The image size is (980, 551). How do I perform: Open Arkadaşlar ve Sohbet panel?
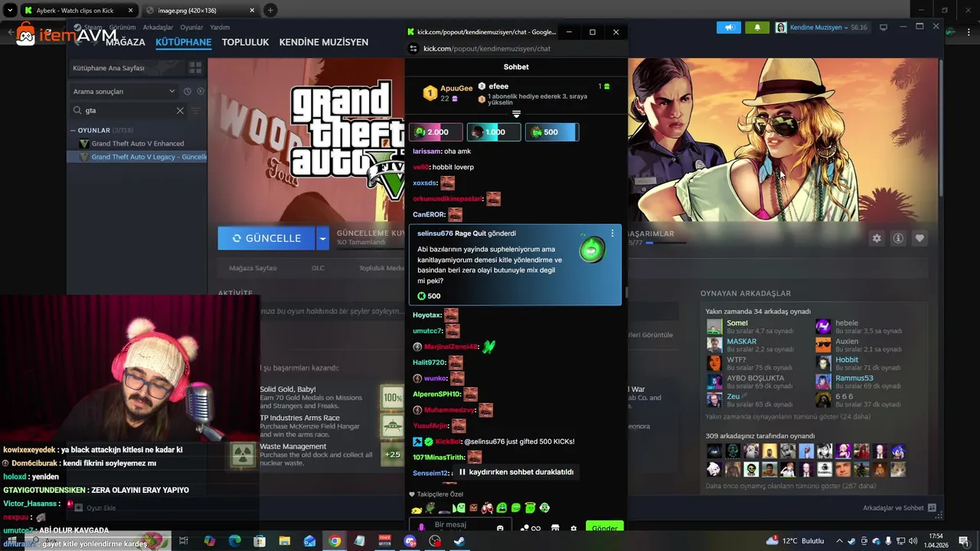(899, 508)
